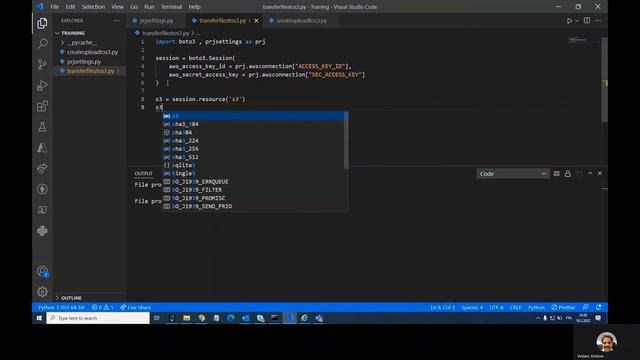
Task: Change the Python language mode in status bar
Action: click(x=536, y=307)
